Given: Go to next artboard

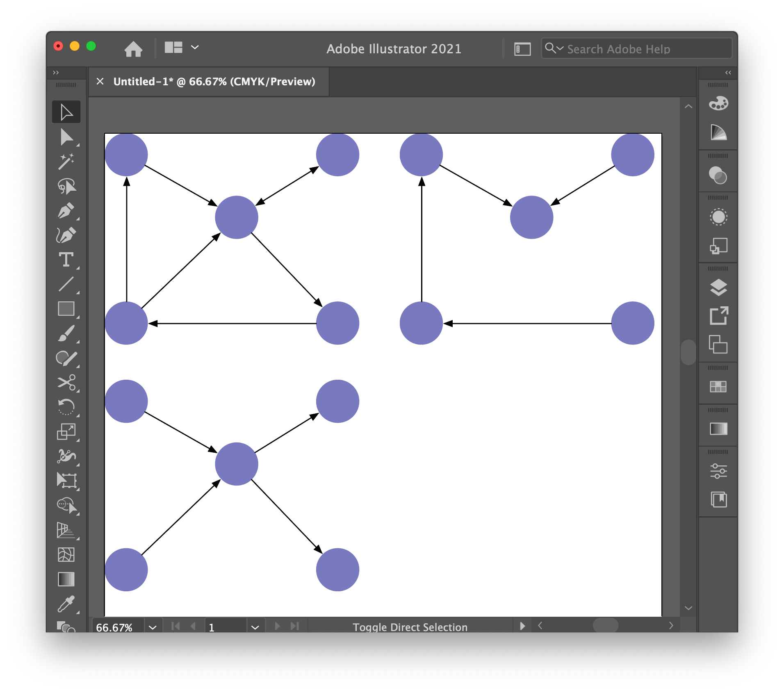Looking at the screenshot, I should 277,626.
